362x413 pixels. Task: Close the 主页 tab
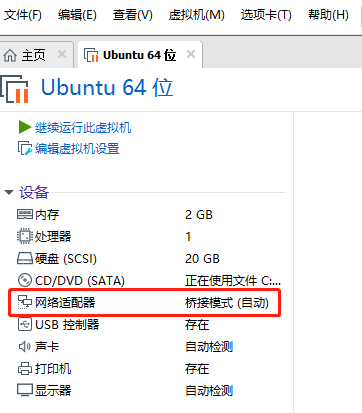coord(62,54)
